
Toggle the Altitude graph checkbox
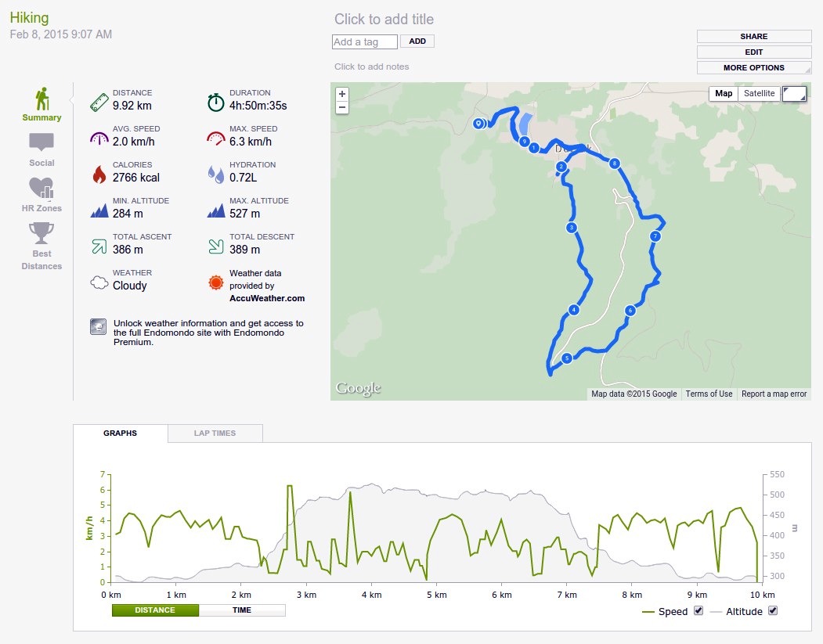pyautogui.click(x=773, y=610)
